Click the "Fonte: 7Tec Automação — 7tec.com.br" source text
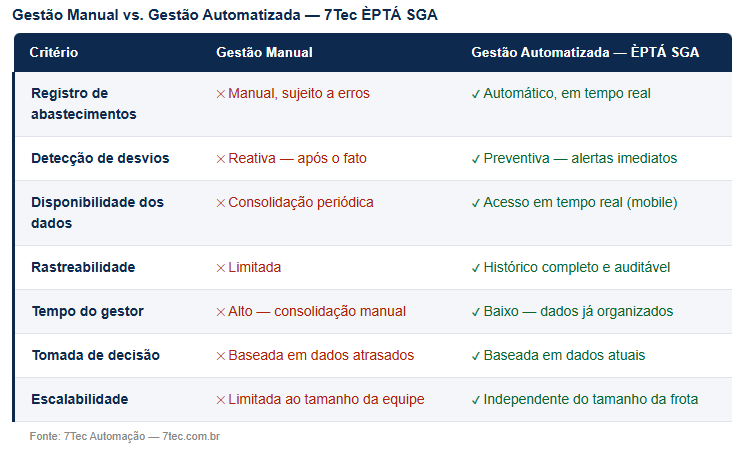Image resolution: width=743 pixels, height=457 pixels. tap(125, 437)
